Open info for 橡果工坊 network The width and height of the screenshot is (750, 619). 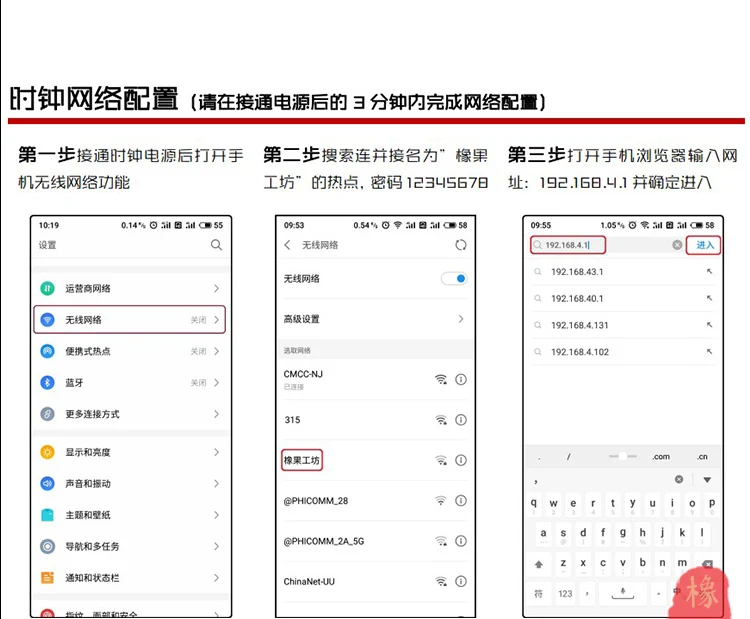point(461,460)
